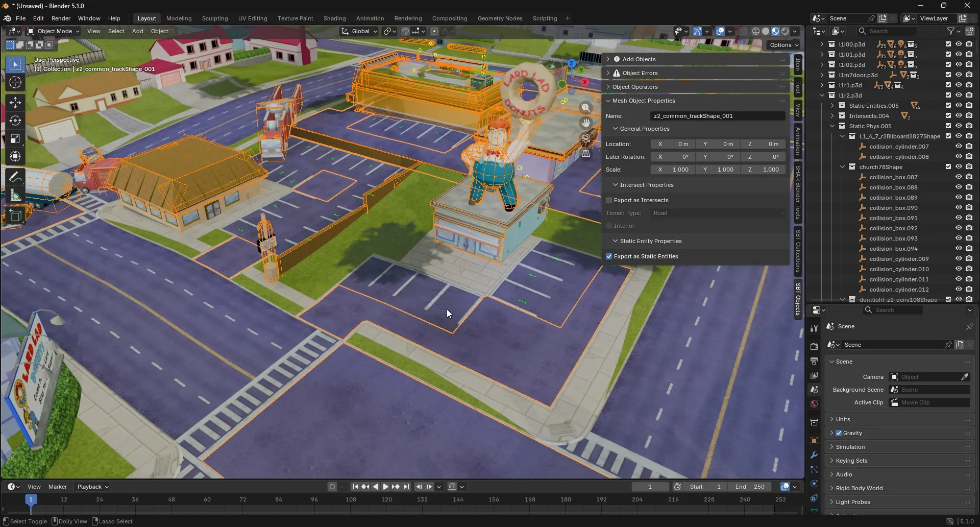Open the Tool properties tab icon
The width and height of the screenshot is (980, 527).
(x=814, y=328)
